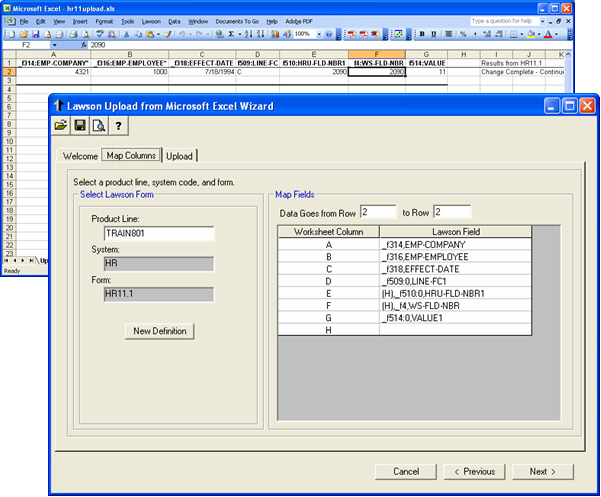Viewport: 601px width, 497px height.
Task: Click Excel's Spelling check icon
Action: pos(100,34)
